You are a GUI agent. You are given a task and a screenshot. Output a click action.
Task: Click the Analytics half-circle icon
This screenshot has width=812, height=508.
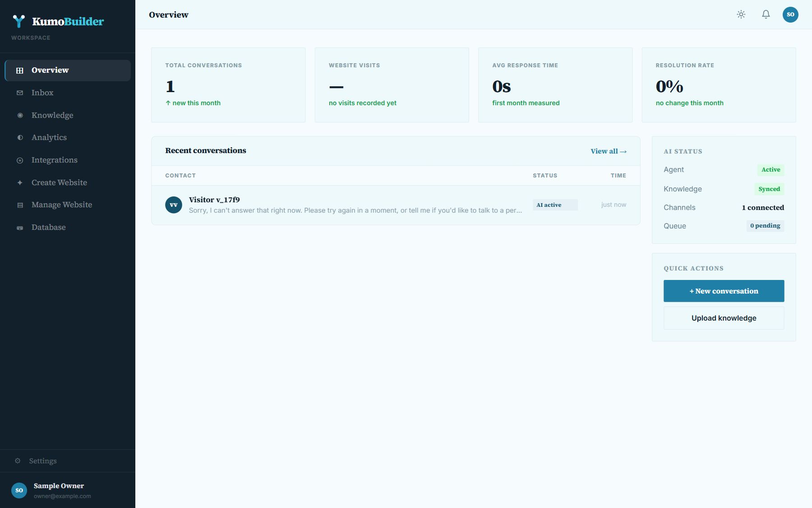click(x=20, y=137)
